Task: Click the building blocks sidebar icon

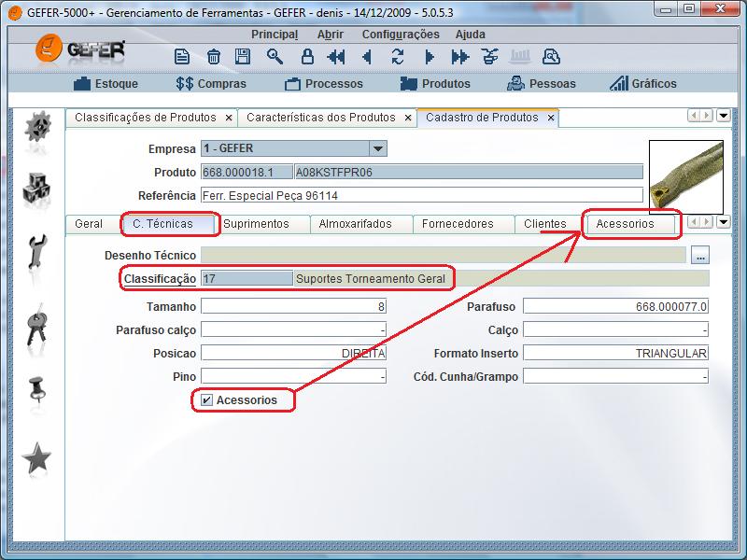Action: coord(36,190)
